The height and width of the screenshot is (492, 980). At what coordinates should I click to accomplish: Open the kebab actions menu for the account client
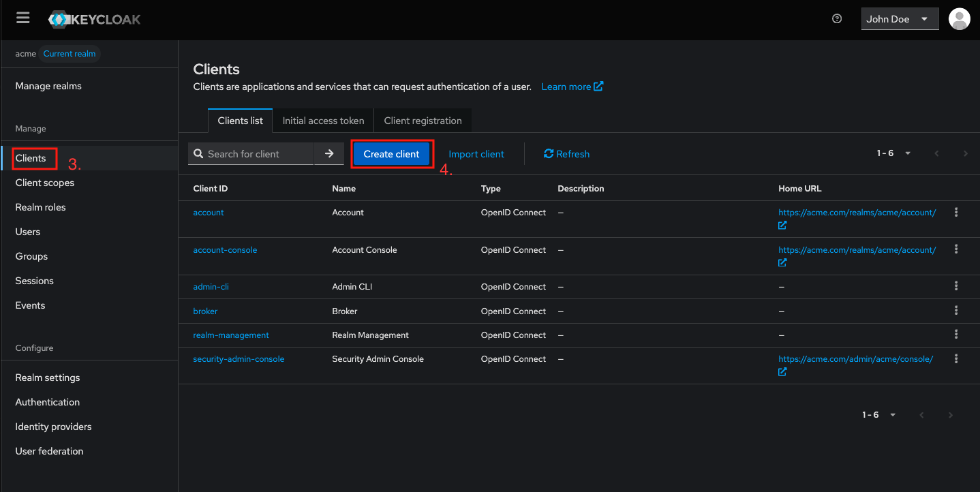coord(956,212)
